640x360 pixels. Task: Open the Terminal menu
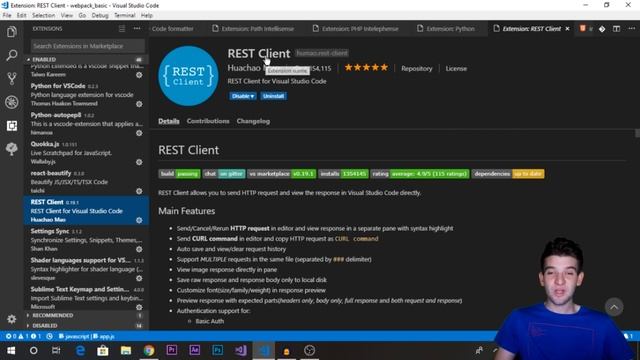[124, 16]
